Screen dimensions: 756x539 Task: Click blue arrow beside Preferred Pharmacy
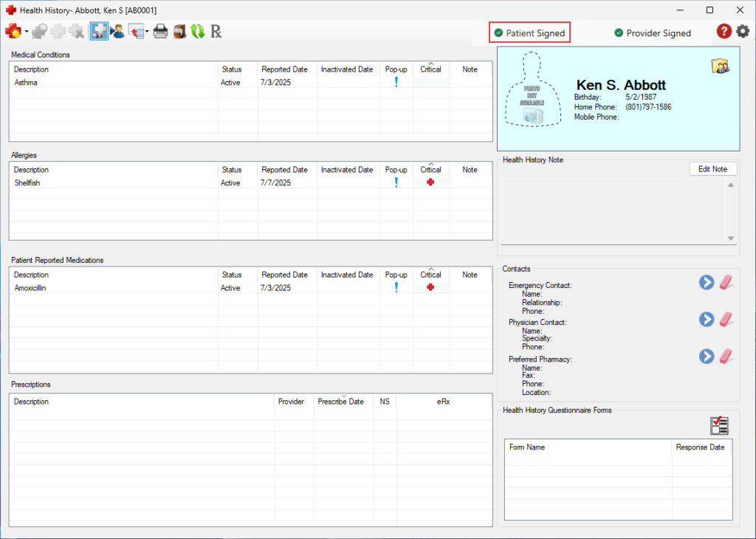point(707,357)
